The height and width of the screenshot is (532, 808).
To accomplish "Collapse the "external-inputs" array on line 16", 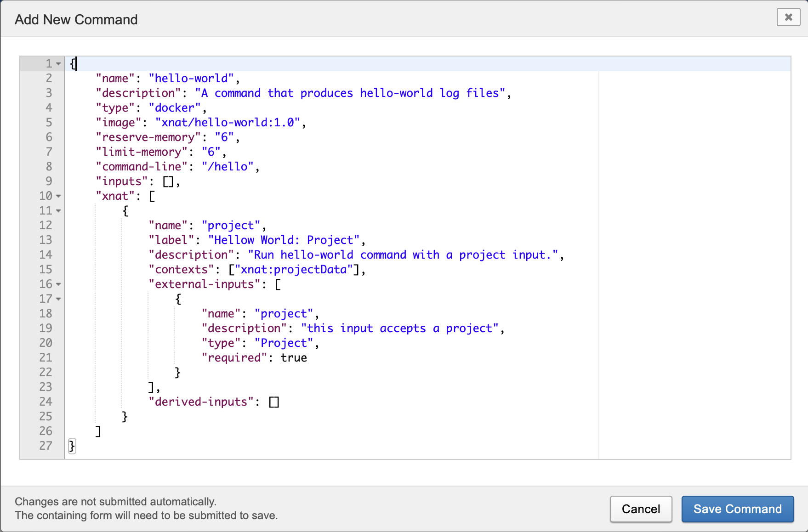I will click(58, 284).
